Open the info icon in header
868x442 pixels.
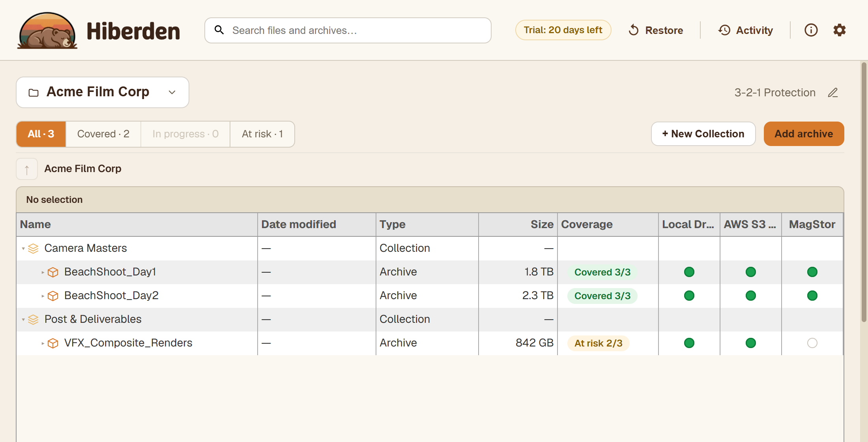(x=811, y=30)
